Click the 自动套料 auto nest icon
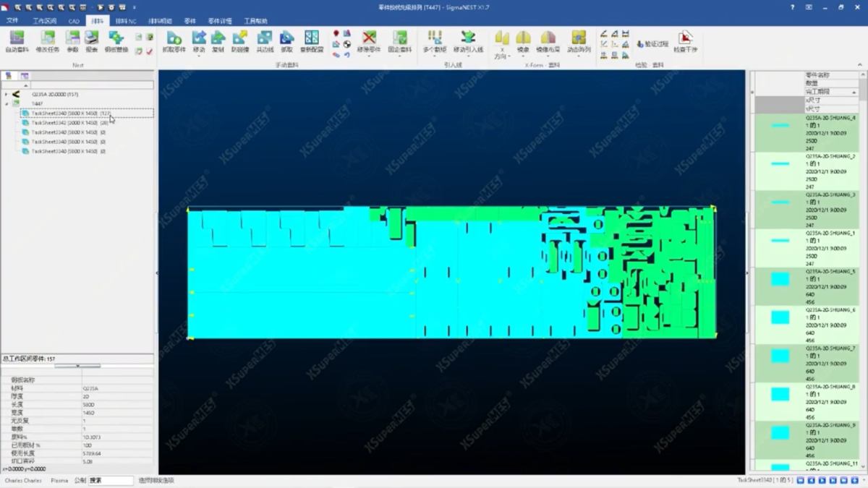 [17, 41]
